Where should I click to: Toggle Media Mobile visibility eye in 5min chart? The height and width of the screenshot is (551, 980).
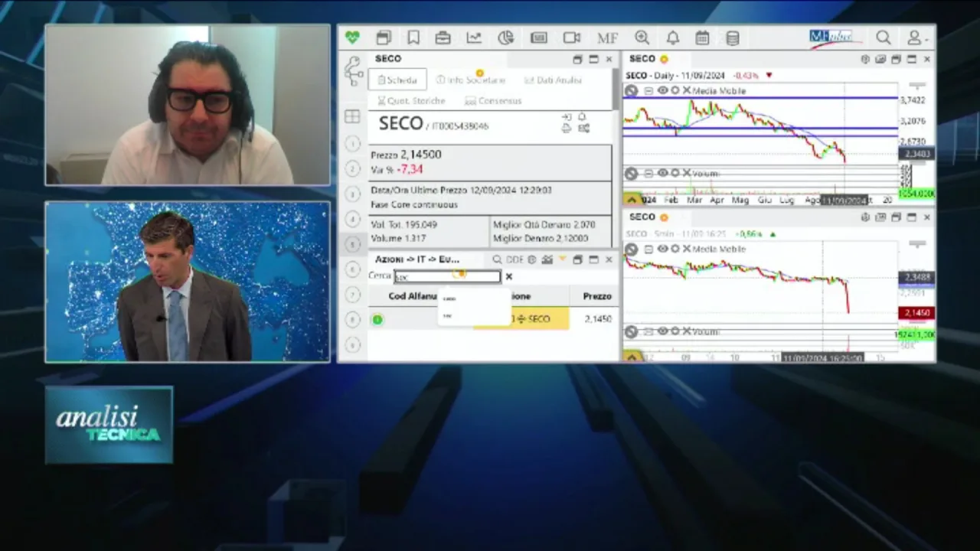[x=663, y=249]
